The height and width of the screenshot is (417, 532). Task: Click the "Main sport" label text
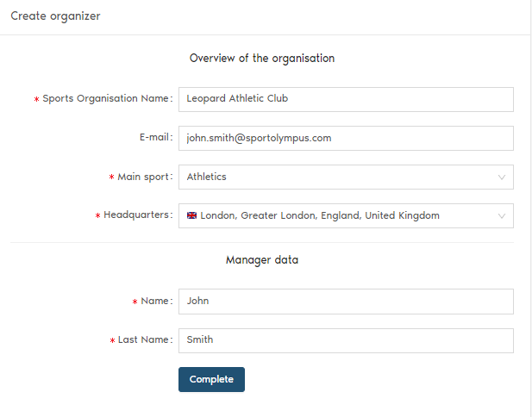(143, 177)
